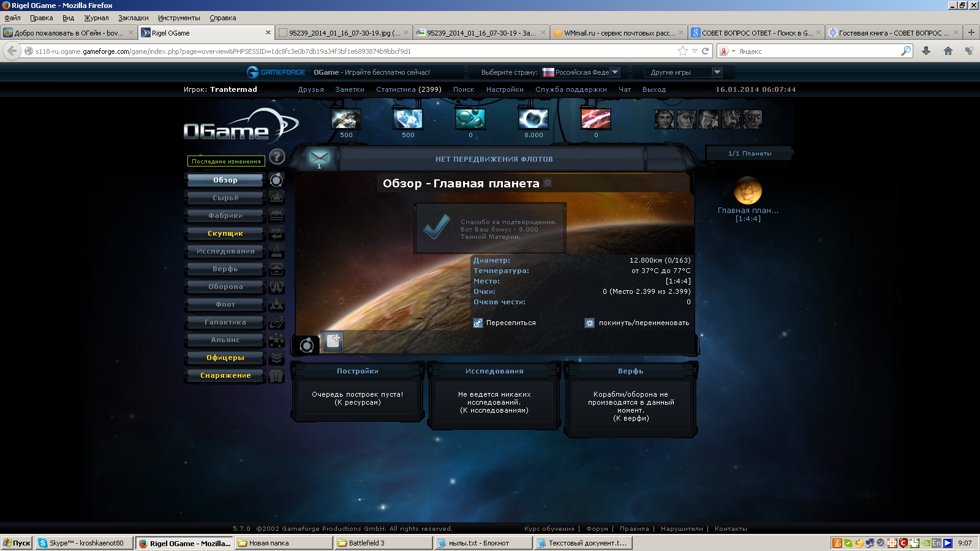
Task: Bookmark page with the star icon
Action: (x=683, y=51)
